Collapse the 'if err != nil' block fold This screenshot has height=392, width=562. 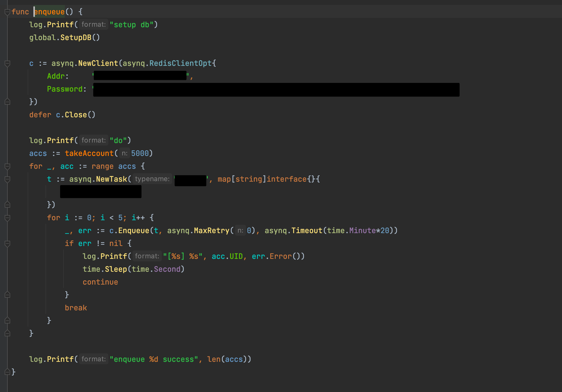(x=7, y=244)
